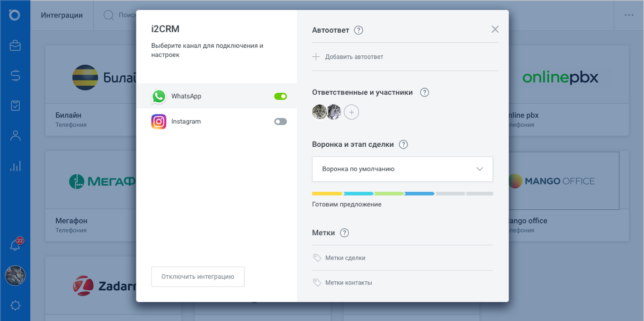The width and height of the screenshot is (644, 321).
Task: Open the user profile avatar in sidebar
Action: 15,276
